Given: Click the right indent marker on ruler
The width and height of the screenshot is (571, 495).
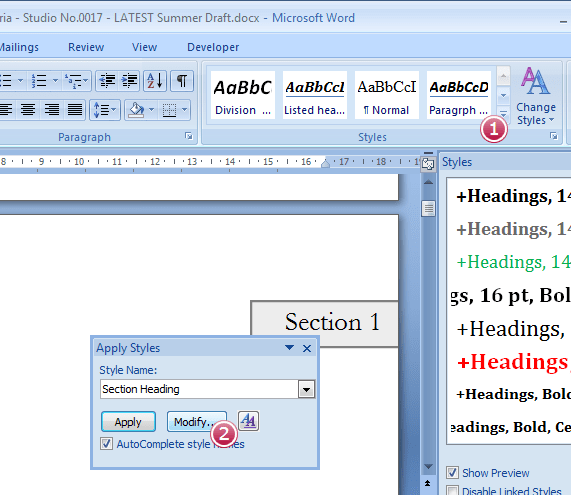Looking at the screenshot, I should tap(326, 164).
